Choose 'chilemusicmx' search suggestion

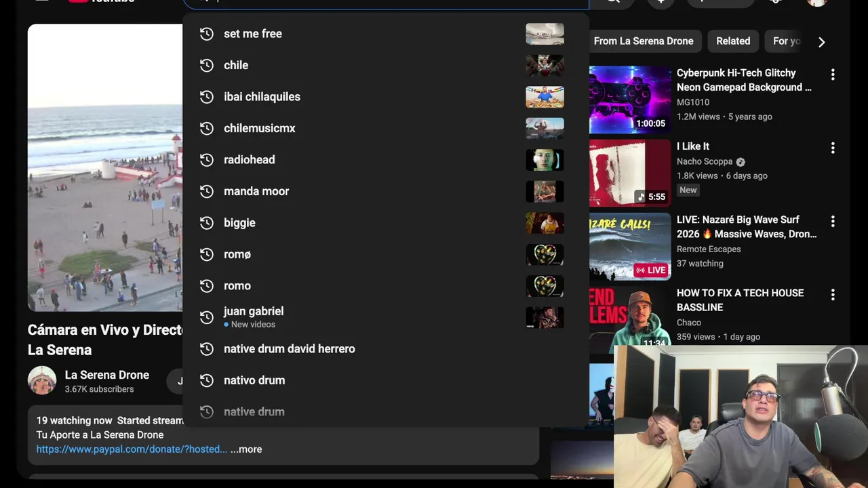tap(386, 128)
